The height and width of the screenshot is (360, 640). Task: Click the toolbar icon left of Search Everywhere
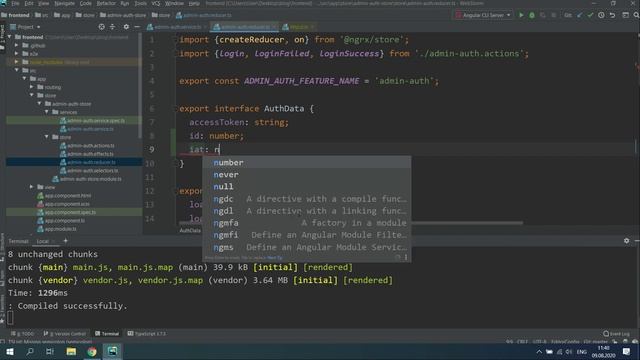(x=625, y=15)
